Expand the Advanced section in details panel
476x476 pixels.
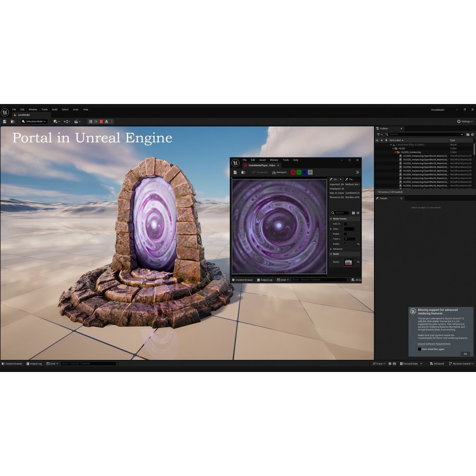[x=331, y=249]
